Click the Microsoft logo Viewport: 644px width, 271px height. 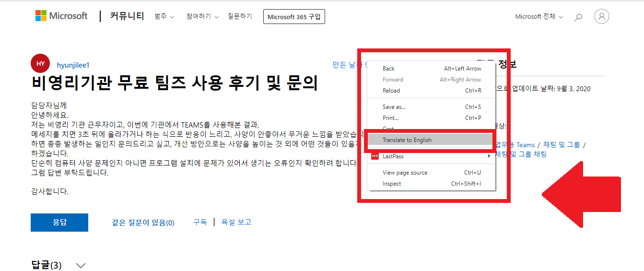[61, 16]
